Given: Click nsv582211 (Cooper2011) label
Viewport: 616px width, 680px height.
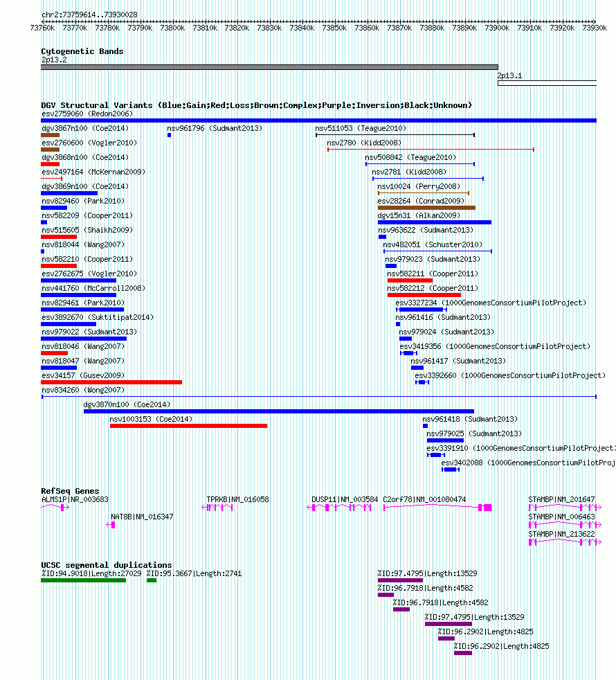Looking at the screenshot, I should [x=433, y=274].
